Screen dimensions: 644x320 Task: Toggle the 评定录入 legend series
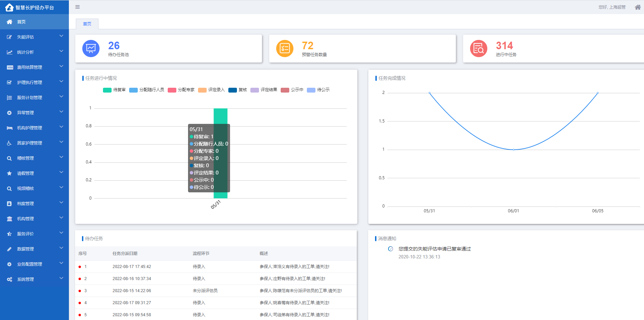[x=211, y=90]
